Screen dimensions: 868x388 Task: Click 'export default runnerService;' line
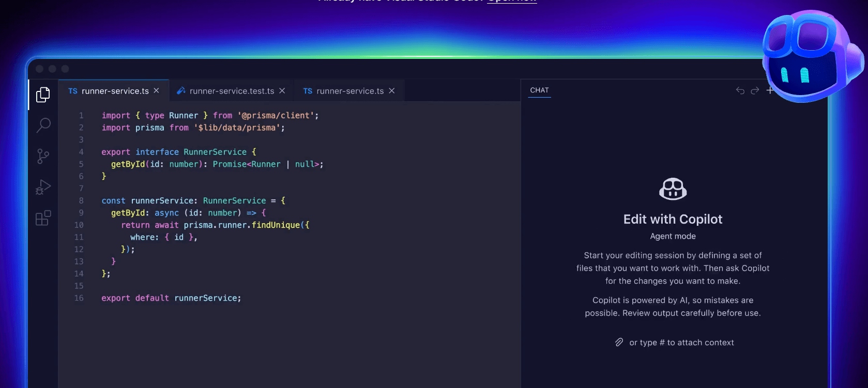tap(171, 298)
